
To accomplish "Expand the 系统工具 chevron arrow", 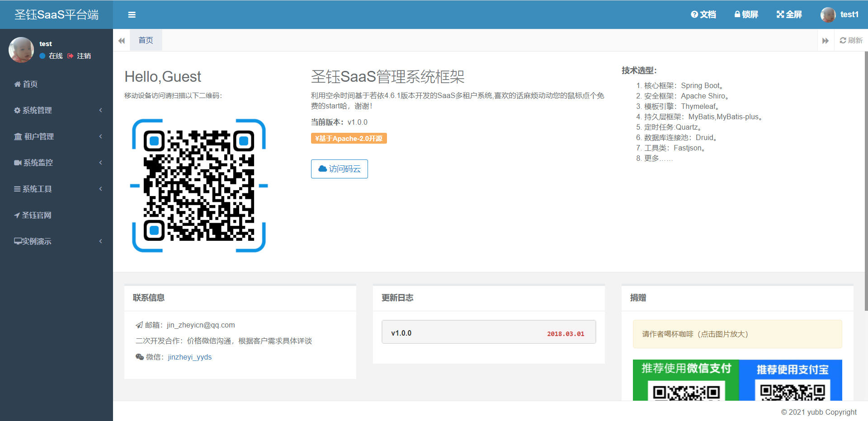I will click(x=101, y=189).
